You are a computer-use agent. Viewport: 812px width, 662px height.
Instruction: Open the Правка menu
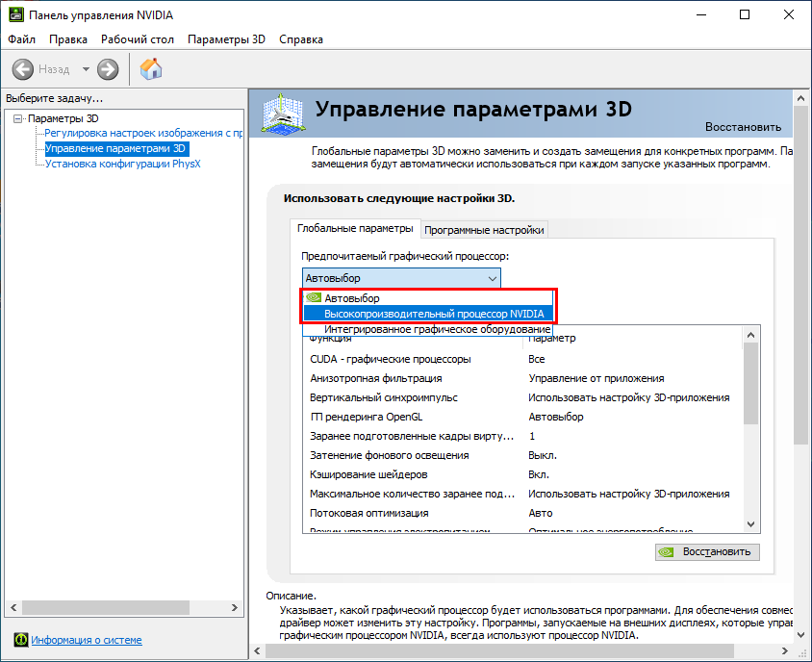click(x=68, y=39)
